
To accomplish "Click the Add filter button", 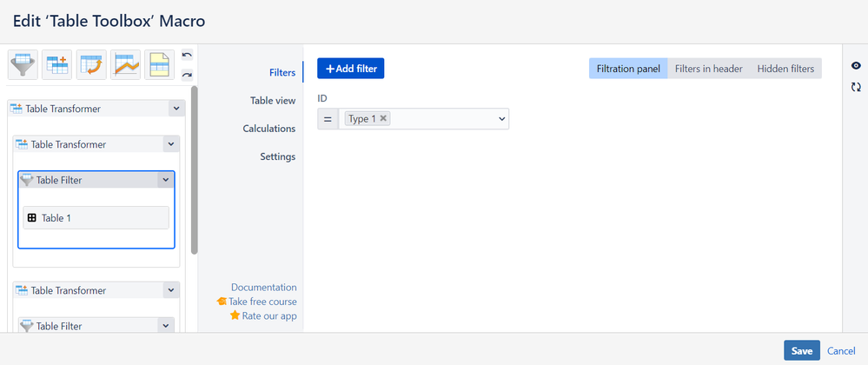I will click(x=350, y=69).
